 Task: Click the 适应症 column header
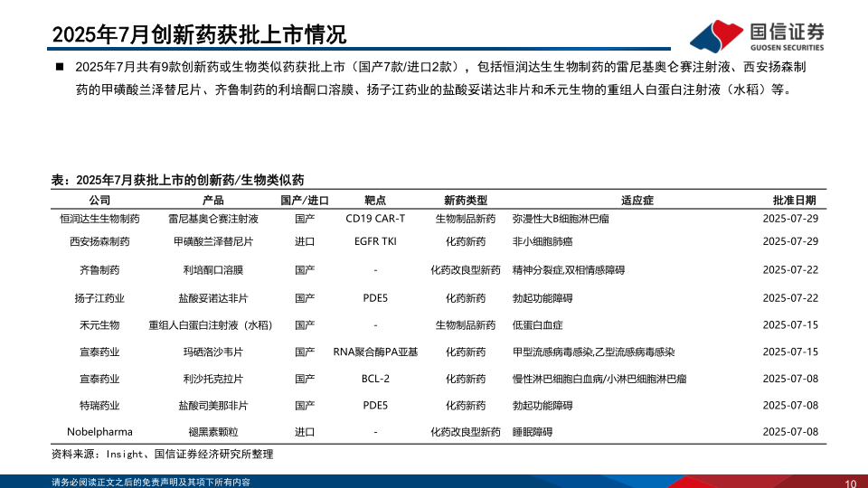(637, 201)
